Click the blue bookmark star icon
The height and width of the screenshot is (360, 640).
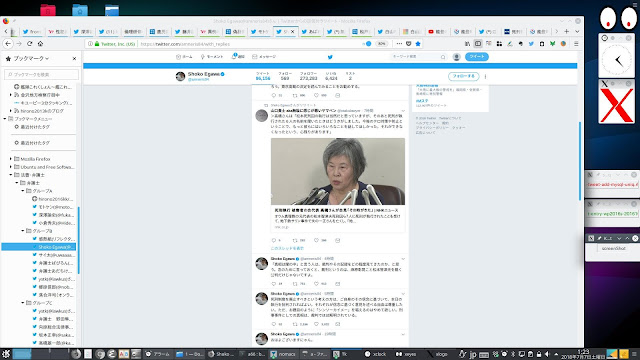point(418,44)
